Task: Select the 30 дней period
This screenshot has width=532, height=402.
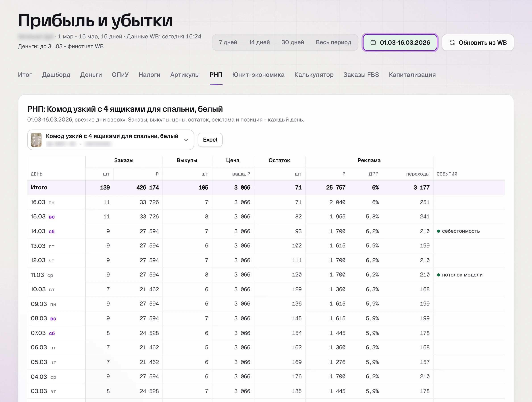Action: (293, 42)
